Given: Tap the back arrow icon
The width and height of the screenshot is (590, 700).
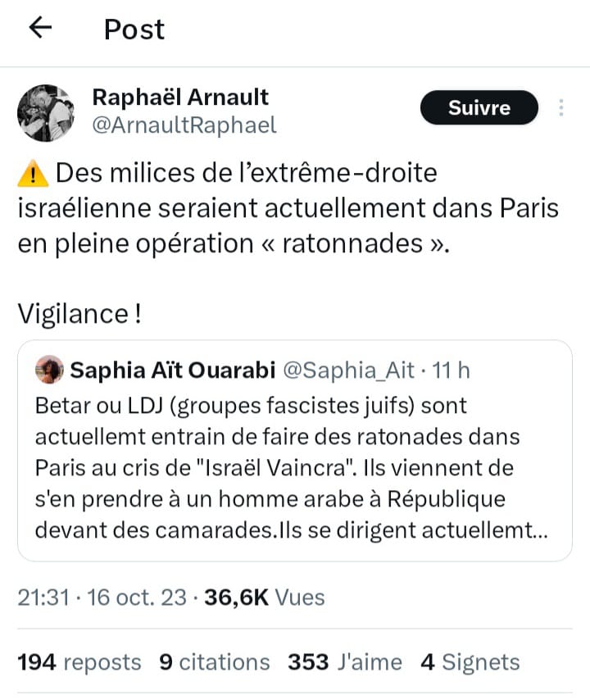Looking at the screenshot, I should pos(40,29).
